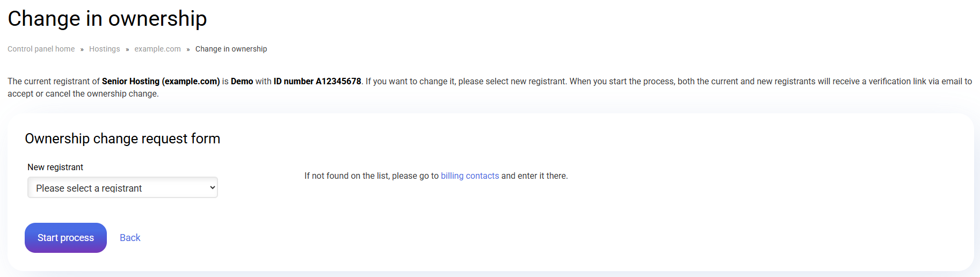Click separator arrow after Hostings breadcrumb
This screenshot has width=980, height=277.
127,49
